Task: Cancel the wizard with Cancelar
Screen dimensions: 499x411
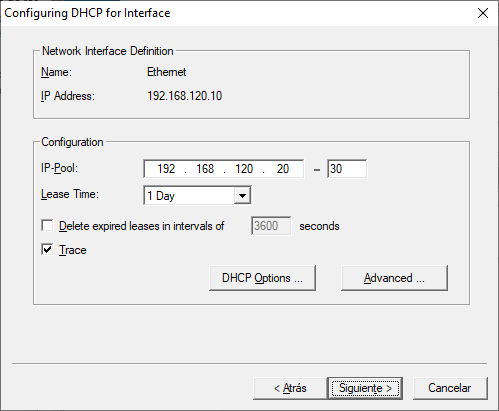Action: coord(450,388)
